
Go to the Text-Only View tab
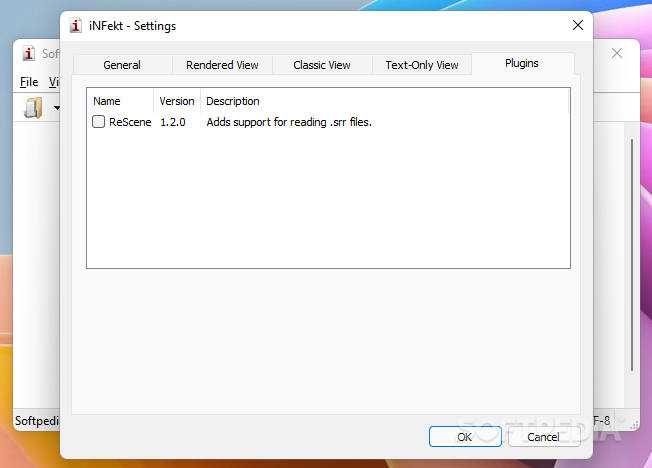422,65
